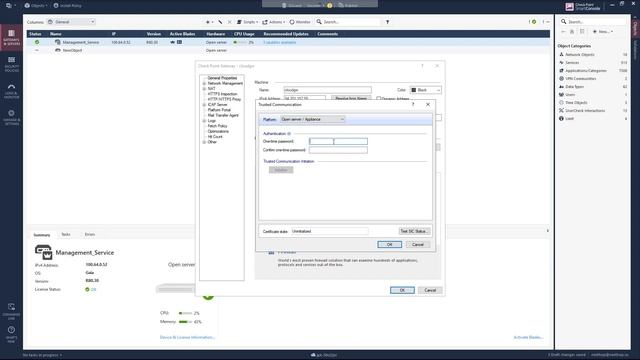Click OK in Trusted Communication dialog
The image size is (640, 360).
click(389, 244)
